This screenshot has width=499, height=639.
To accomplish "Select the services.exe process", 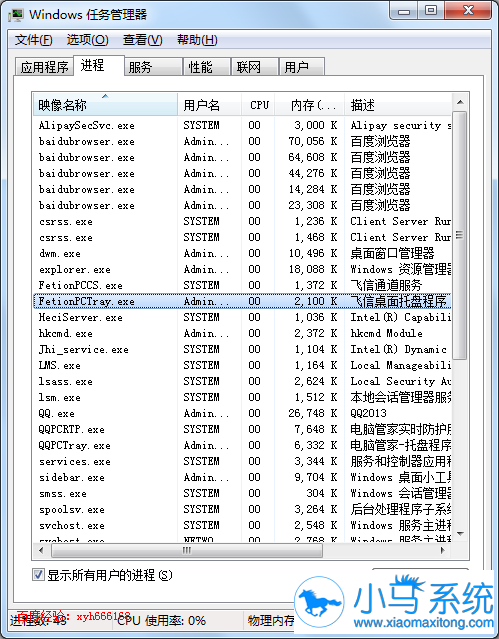I will pos(242,461).
